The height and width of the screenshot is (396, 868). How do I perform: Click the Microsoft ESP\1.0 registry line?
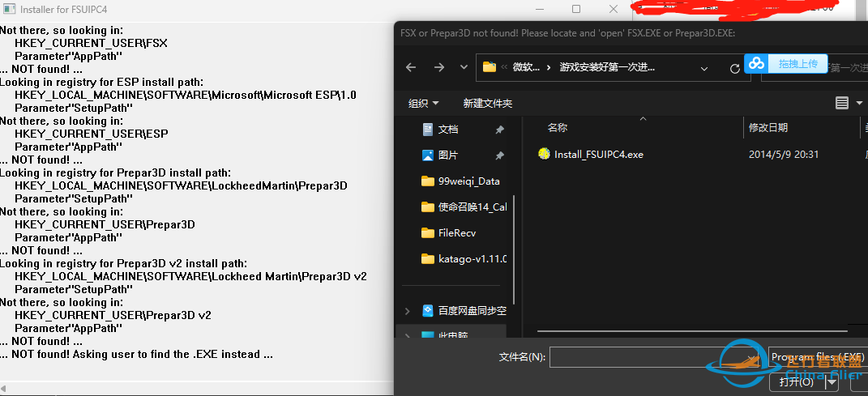pyautogui.click(x=186, y=95)
